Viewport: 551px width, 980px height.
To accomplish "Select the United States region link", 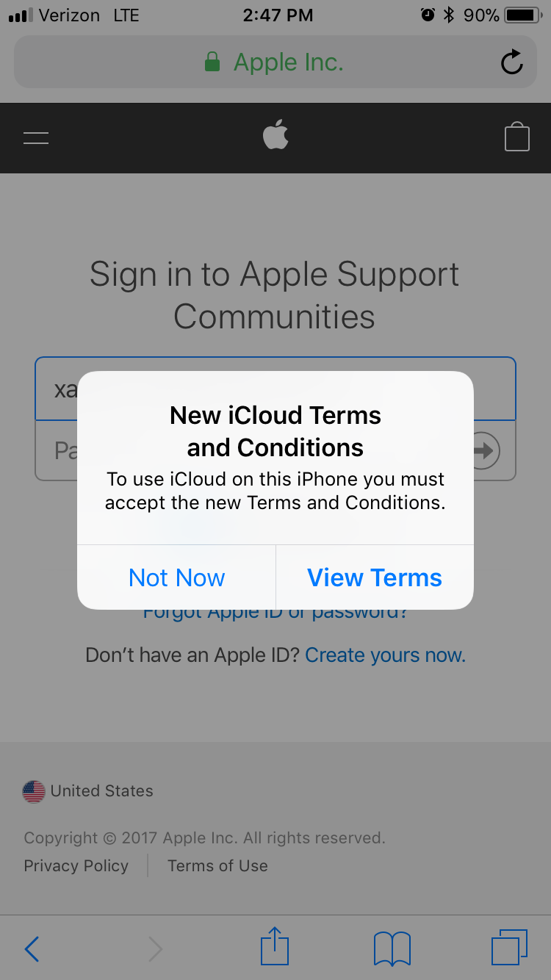I will point(88,791).
